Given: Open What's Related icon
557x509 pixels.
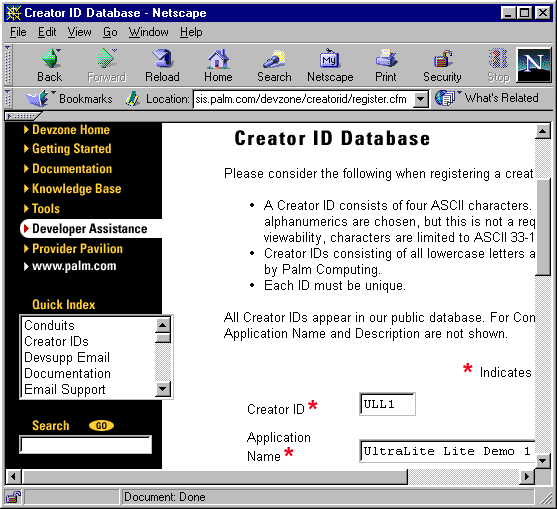Looking at the screenshot, I should coord(445,98).
